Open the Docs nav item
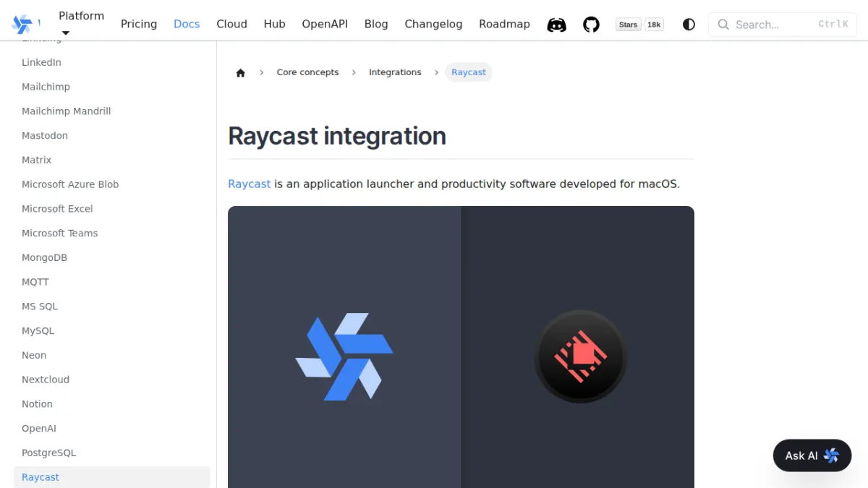The image size is (868, 488). point(187,24)
